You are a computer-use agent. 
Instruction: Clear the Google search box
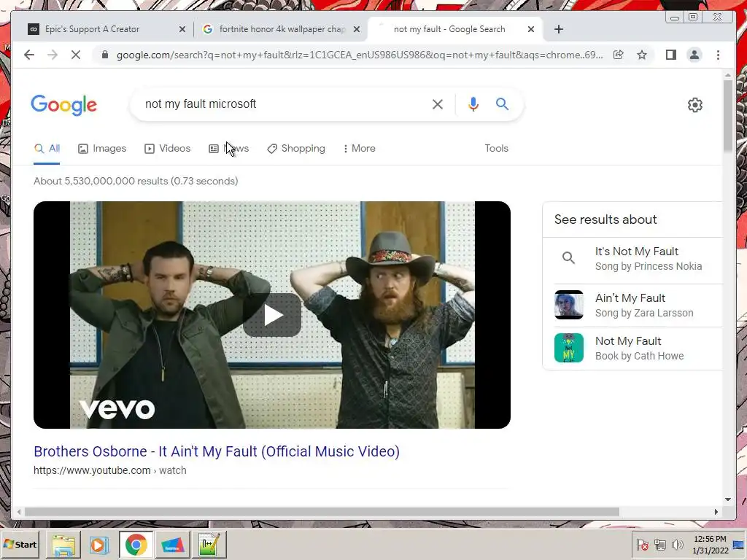click(x=438, y=104)
